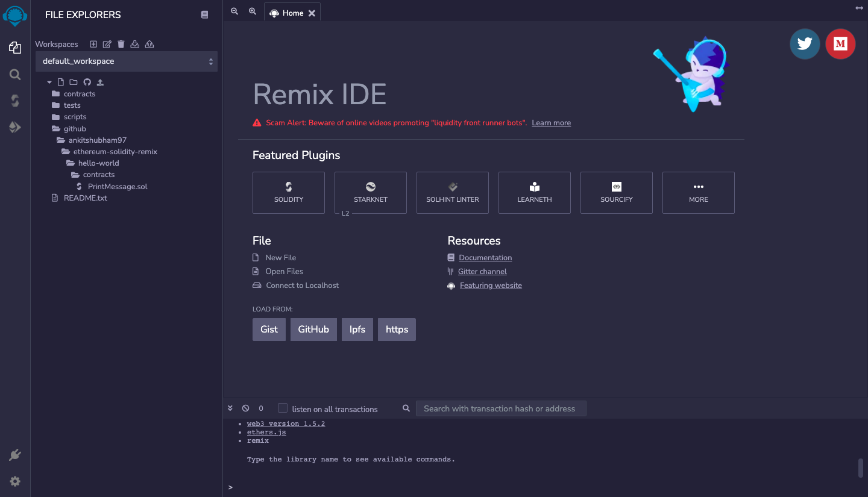This screenshot has width=868, height=497.
Task: Open the Documentation resource link
Action: click(x=485, y=257)
